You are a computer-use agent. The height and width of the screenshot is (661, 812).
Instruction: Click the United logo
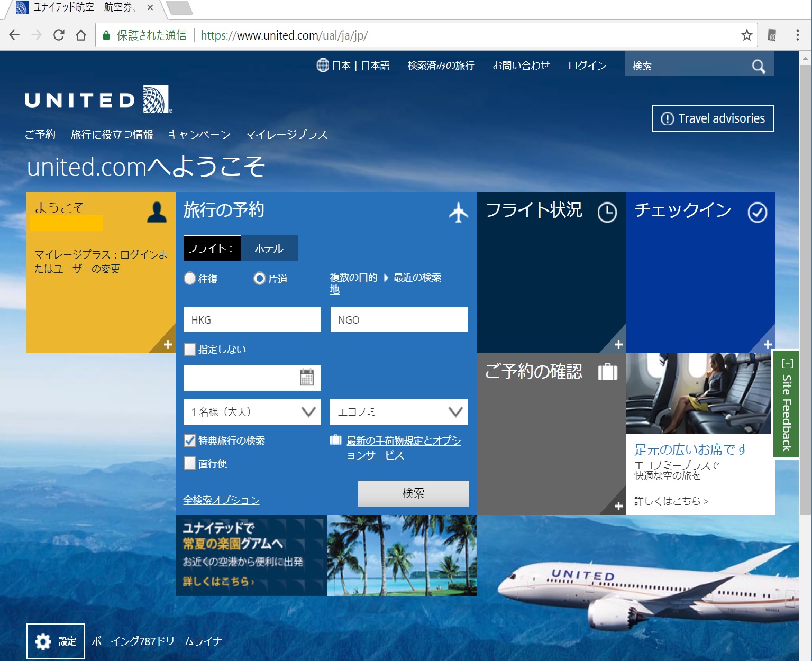[x=98, y=99]
